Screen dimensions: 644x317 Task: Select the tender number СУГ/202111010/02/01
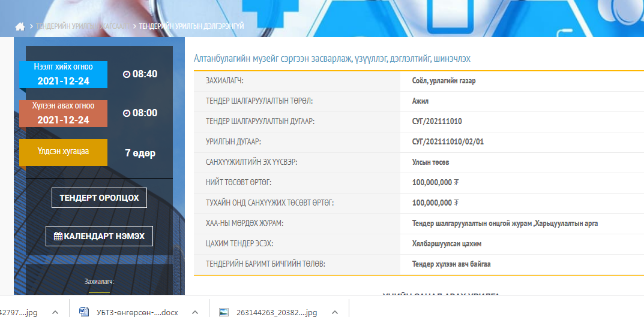point(448,142)
